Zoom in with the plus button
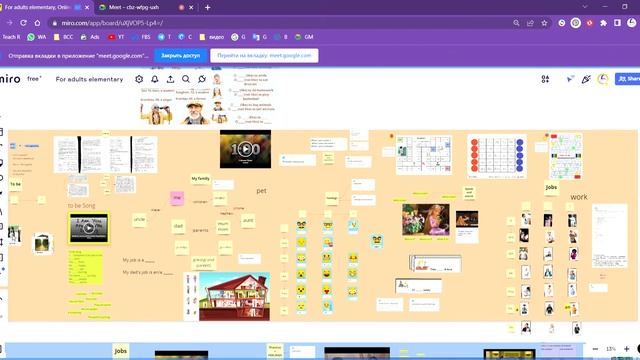Image resolution: width=640 pixels, height=360 pixels. [627, 349]
